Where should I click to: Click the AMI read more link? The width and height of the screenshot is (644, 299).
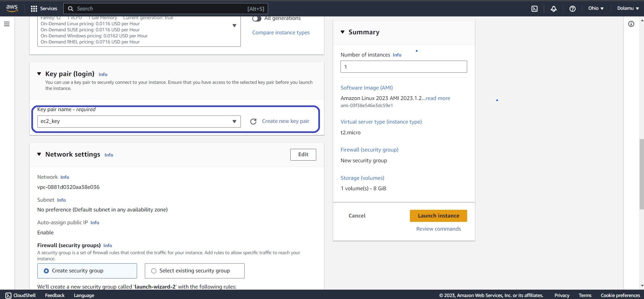point(438,98)
